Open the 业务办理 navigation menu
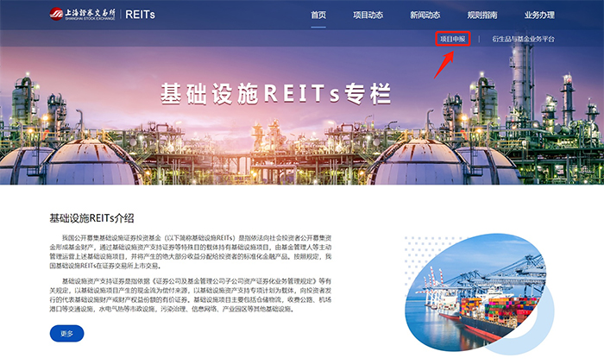604x364 pixels. pos(539,15)
